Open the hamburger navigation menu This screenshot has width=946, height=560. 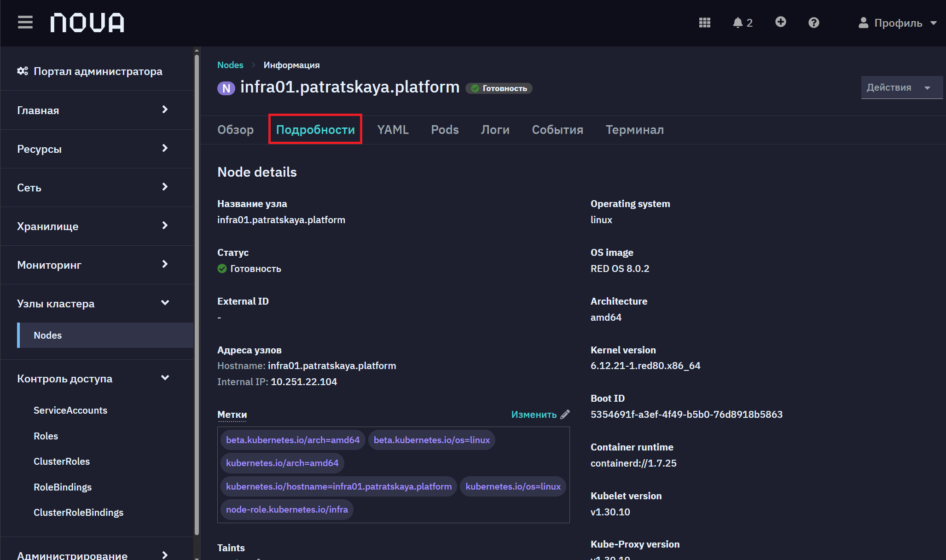point(25,23)
